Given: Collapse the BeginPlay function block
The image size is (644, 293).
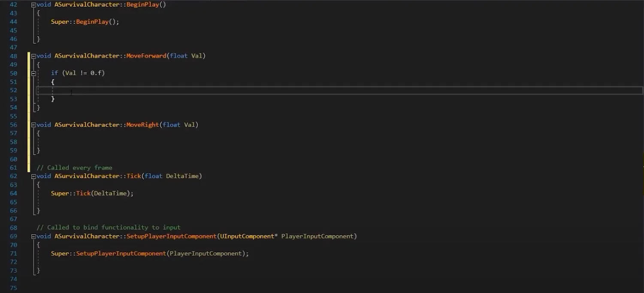Looking at the screenshot, I should (x=33, y=5).
